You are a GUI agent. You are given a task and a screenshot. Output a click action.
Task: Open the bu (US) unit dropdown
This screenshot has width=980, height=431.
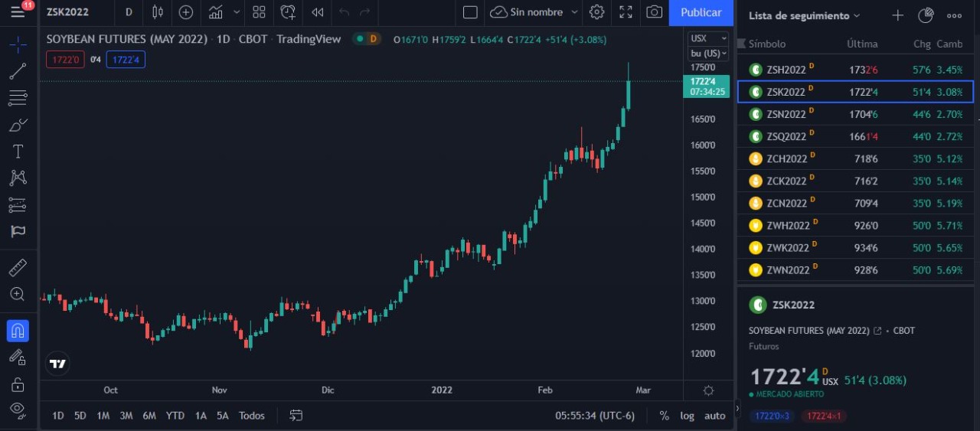(708, 53)
